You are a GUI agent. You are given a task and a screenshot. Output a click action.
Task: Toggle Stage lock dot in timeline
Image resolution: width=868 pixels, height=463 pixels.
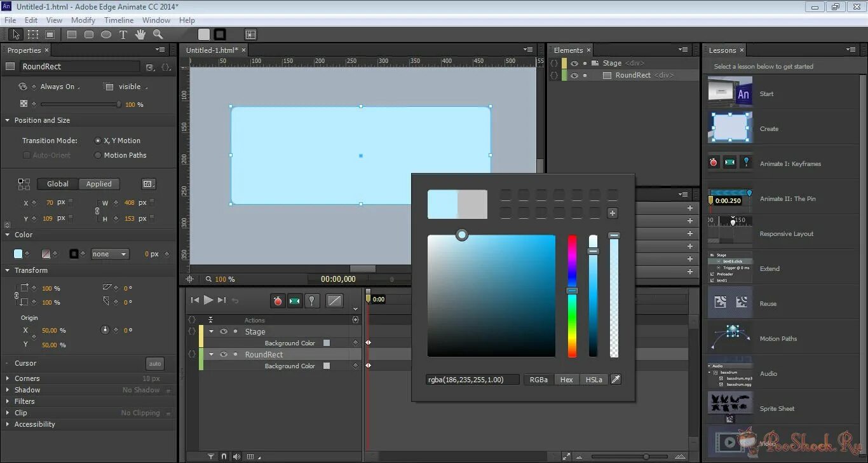236,331
